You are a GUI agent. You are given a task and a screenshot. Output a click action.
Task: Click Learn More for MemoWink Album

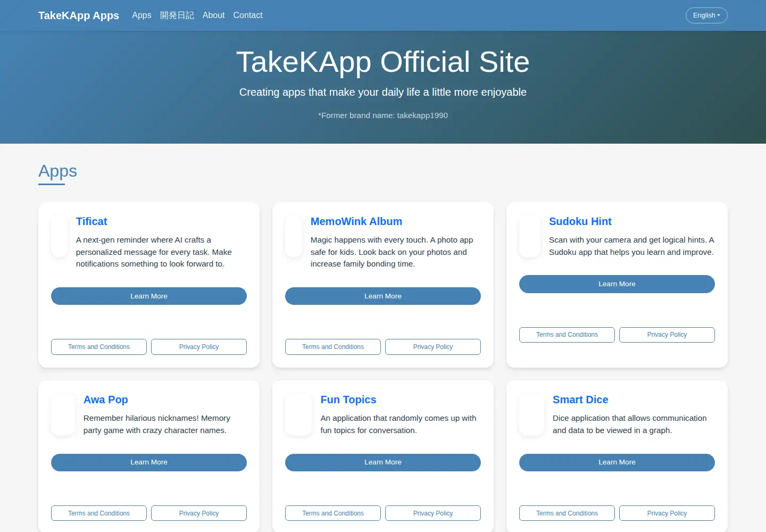383,296
